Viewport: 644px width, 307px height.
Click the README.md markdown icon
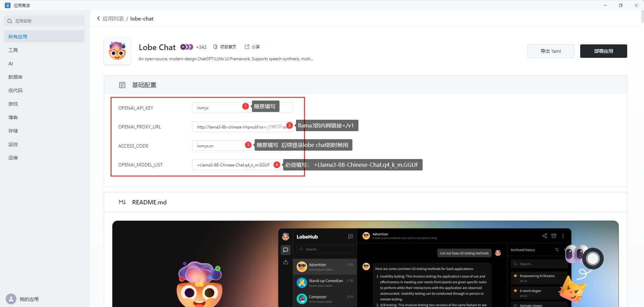122,202
